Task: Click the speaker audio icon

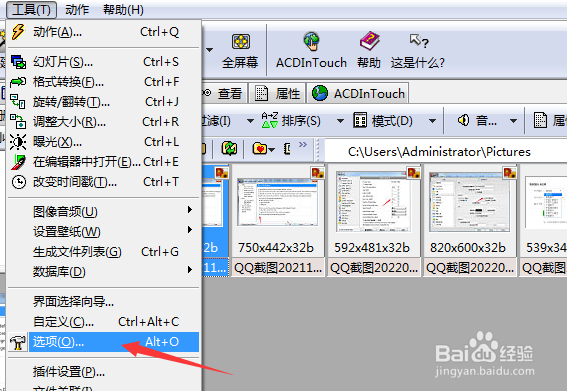Action: click(463, 120)
